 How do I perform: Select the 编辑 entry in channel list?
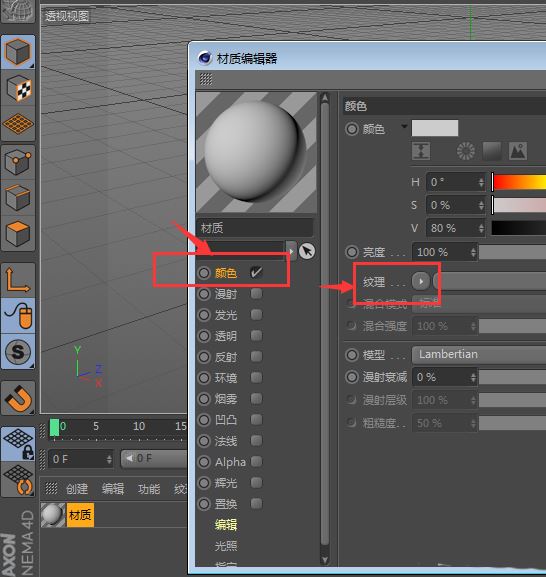[x=226, y=524]
